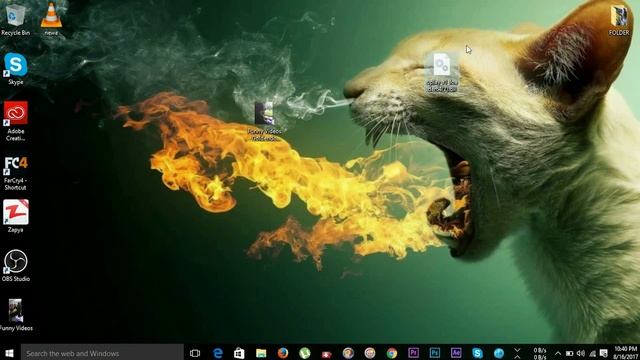Screen dimensions: 640x360
Task: Select the FOLDER icon at the top right
Action: (619, 20)
